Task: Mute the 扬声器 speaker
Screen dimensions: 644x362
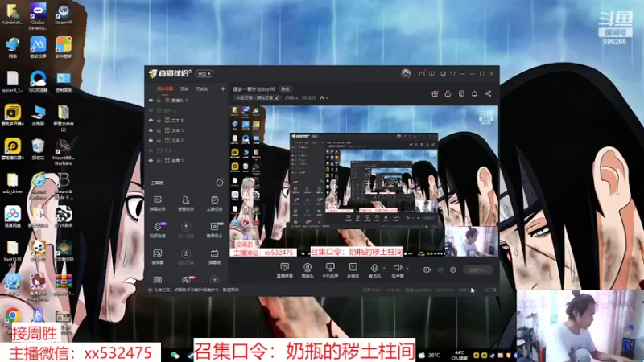Action: click(397, 270)
